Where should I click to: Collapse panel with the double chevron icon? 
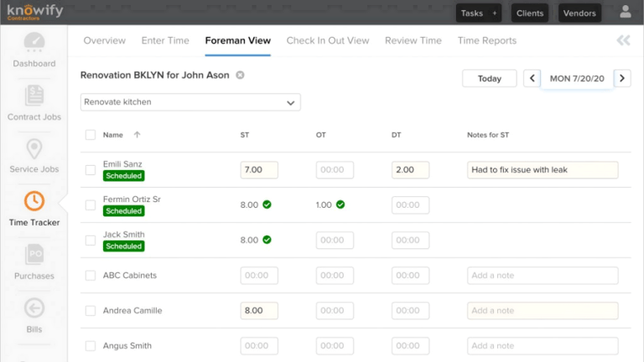[x=623, y=40]
